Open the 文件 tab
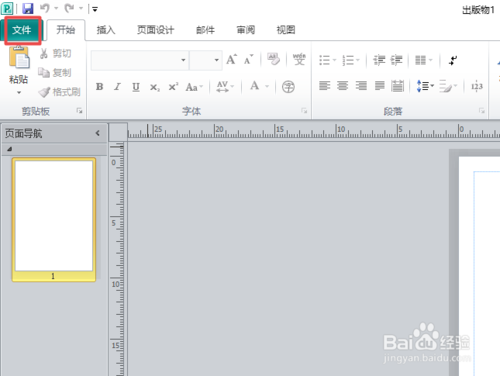Image resolution: width=500 pixels, height=376 pixels. point(22,30)
